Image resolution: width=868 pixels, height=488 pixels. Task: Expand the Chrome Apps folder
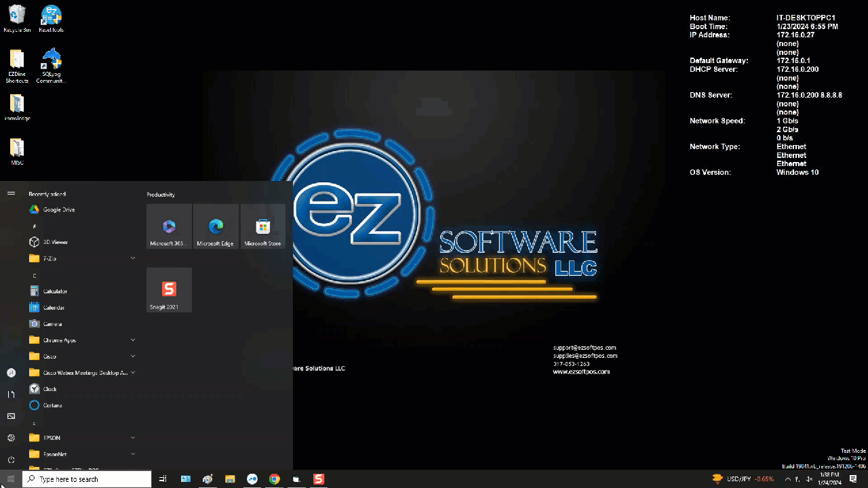click(x=81, y=340)
